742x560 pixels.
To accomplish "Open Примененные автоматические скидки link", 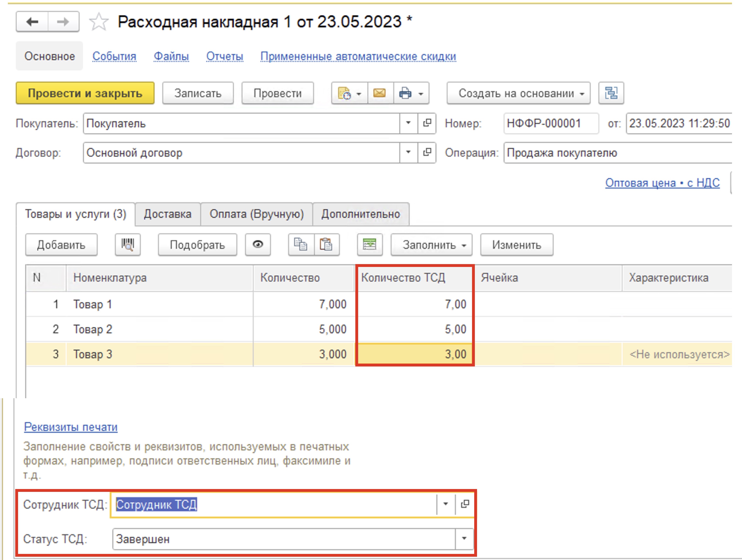I will [358, 56].
